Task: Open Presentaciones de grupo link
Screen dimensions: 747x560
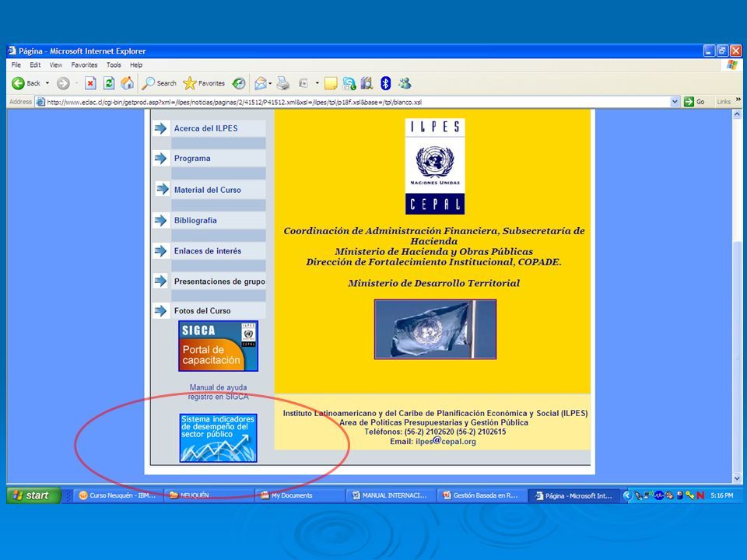Action: (x=219, y=282)
